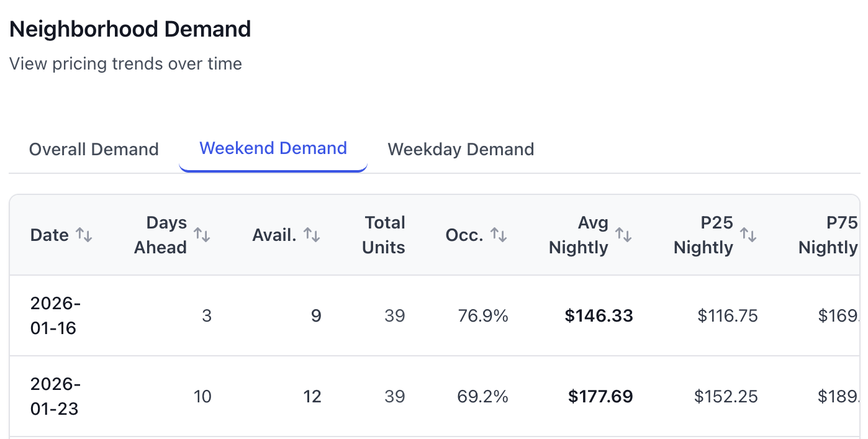Click the $146.33 average nightly value
This screenshot has width=868, height=439.
pyautogui.click(x=599, y=315)
